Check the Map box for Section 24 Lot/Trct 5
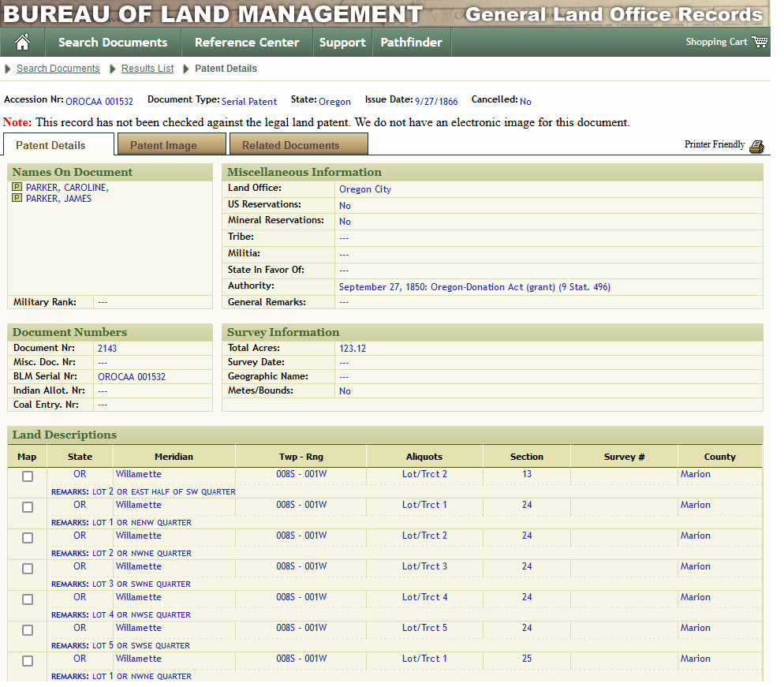The image size is (784, 687). pos(28,630)
